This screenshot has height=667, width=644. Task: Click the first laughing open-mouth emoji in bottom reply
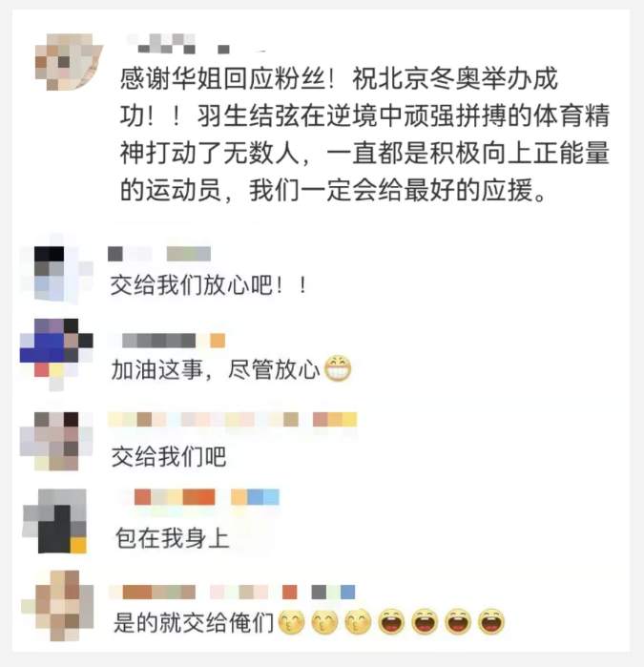[391, 622]
